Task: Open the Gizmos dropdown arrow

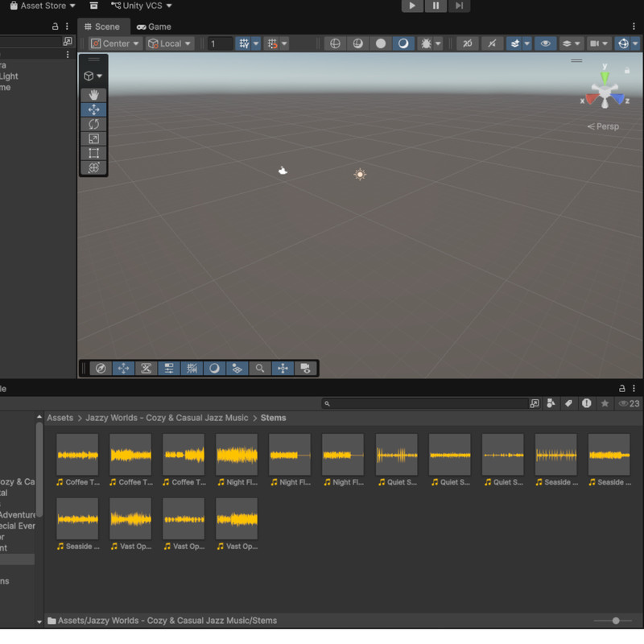Action: point(635,43)
